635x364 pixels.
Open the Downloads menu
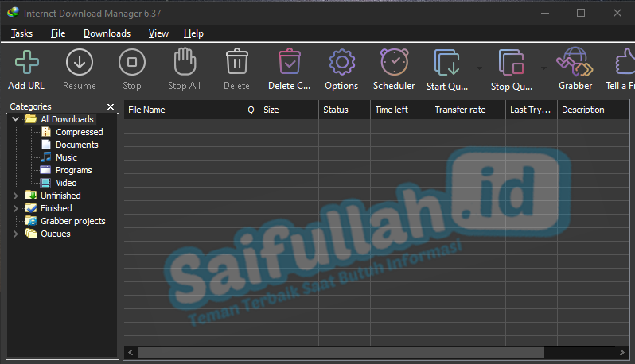pyautogui.click(x=107, y=33)
